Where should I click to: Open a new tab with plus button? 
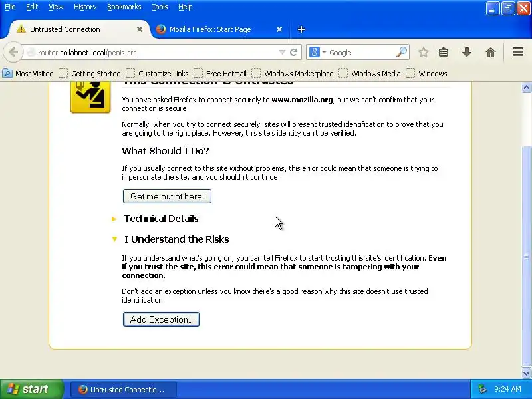pos(301,29)
